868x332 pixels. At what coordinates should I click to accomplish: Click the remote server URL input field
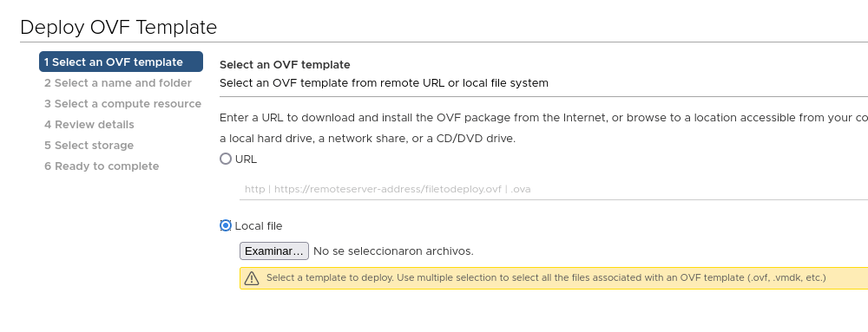tap(554, 189)
